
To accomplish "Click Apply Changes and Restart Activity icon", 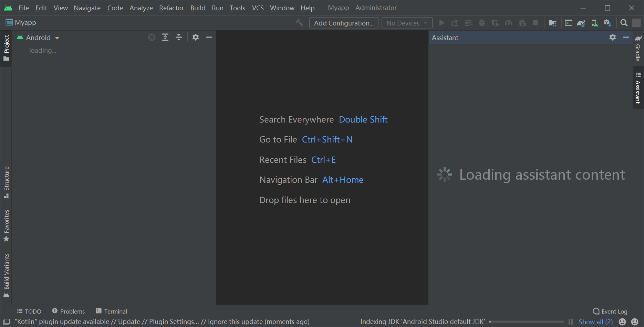I will (x=455, y=23).
